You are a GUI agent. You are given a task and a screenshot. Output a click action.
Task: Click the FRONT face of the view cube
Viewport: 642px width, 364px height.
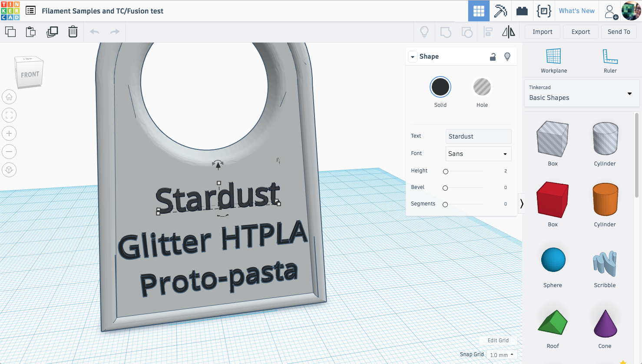tap(30, 75)
